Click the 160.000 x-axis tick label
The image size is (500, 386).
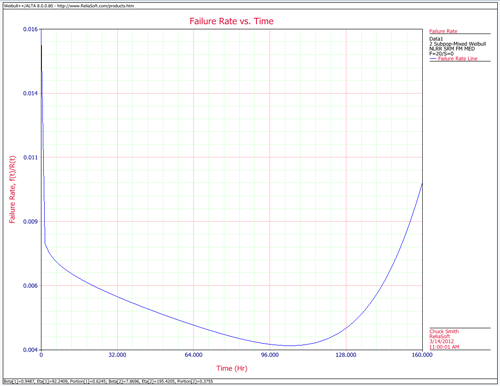(422, 355)
